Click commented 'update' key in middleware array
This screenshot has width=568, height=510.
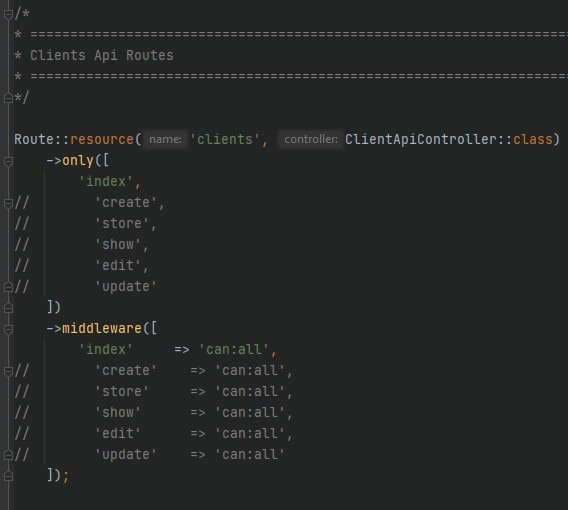point(125,455)
